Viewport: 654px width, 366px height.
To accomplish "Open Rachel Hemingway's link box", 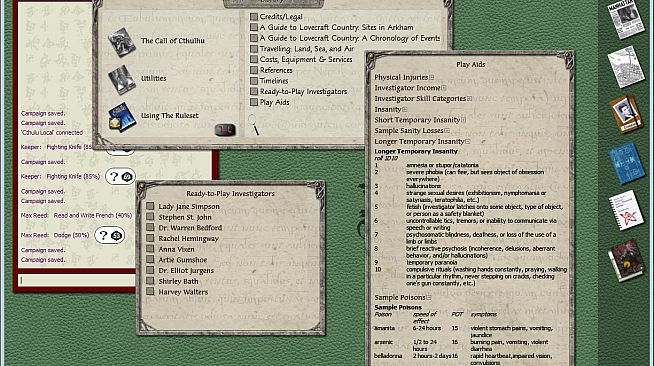I will [150, 238].
